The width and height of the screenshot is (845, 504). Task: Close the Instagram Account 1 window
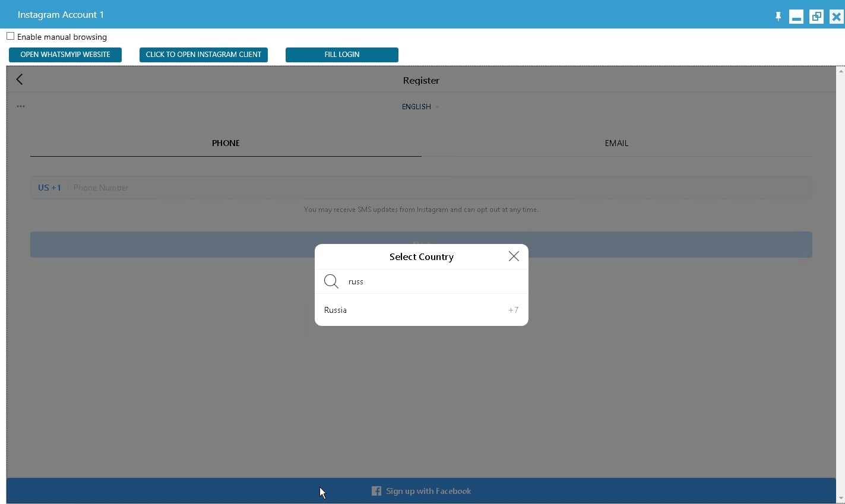tap(836, 17)
